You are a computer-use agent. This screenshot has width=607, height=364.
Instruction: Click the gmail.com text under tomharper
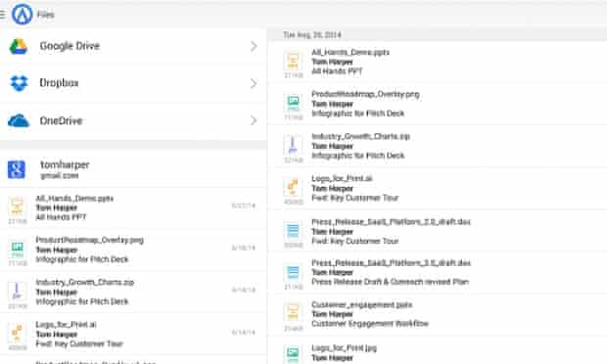point(59,175)
